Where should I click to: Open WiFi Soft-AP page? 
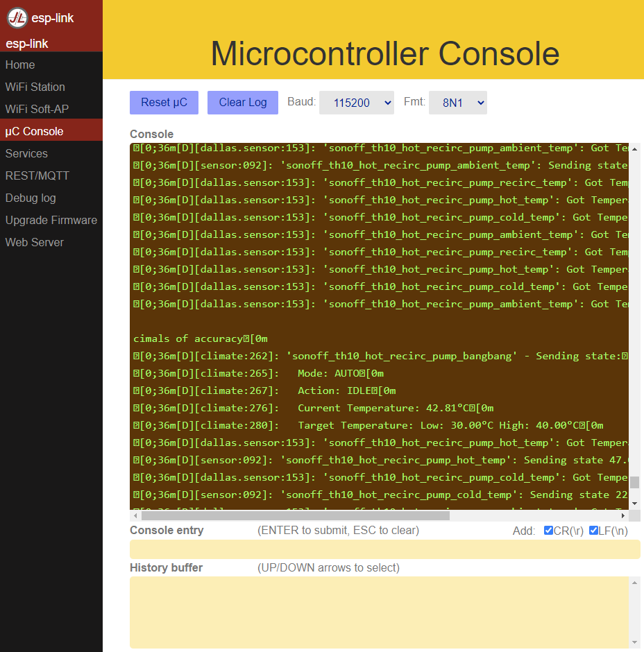click(37, 109)
